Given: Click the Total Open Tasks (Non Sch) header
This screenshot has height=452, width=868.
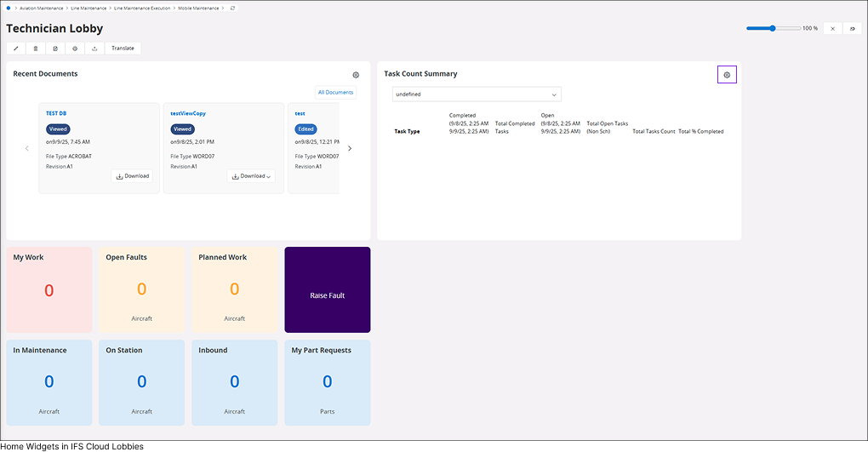Looking at the screenshot, I should [x=608, y=128].
